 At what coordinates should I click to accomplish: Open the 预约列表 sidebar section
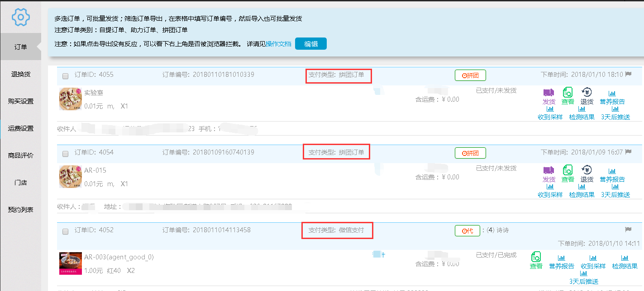tap(20, 209)
